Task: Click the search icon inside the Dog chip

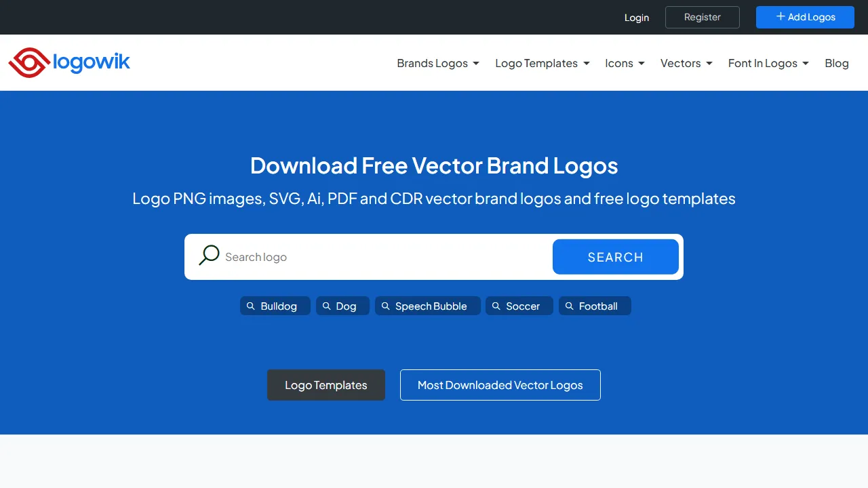Action: click(326, 306)
